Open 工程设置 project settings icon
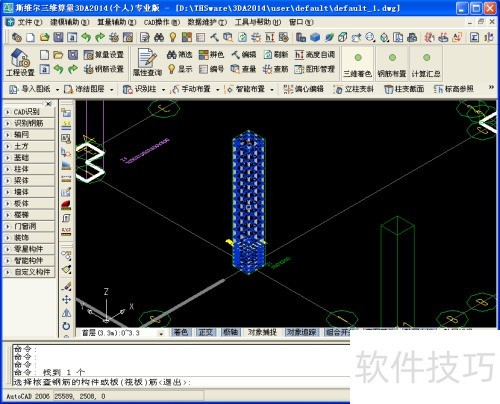The width and height of the screenshot is (500, 404). tap(20, 62)
